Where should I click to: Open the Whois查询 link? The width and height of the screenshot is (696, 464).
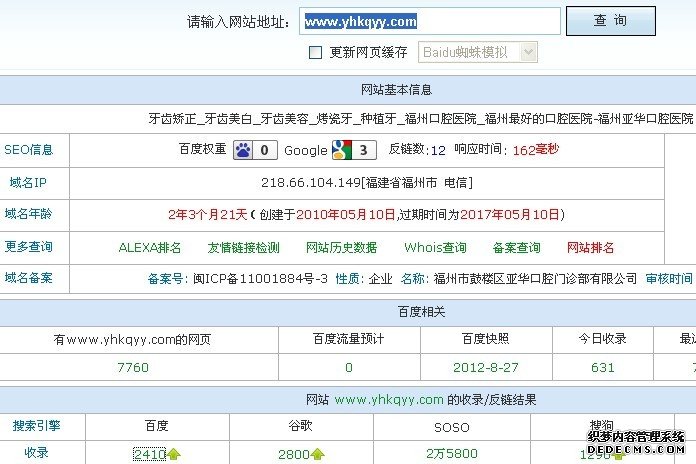[x=435, y=247]
